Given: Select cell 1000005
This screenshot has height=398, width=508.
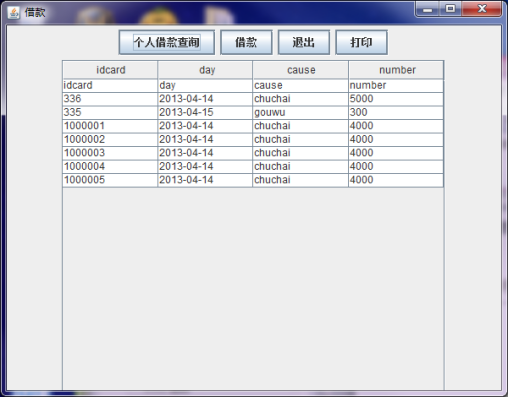Looking at the screenshot, I should 110,180.
